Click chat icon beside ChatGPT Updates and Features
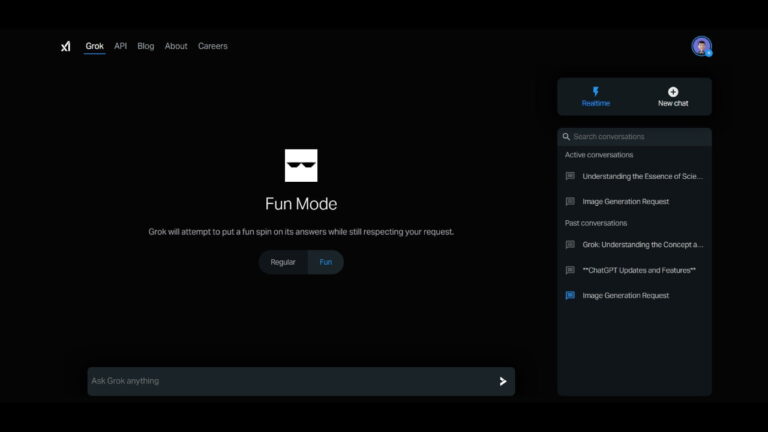Image resolution: width=768 pixels, height=432 pixels. pyautogui.click(x=570, y=270)
